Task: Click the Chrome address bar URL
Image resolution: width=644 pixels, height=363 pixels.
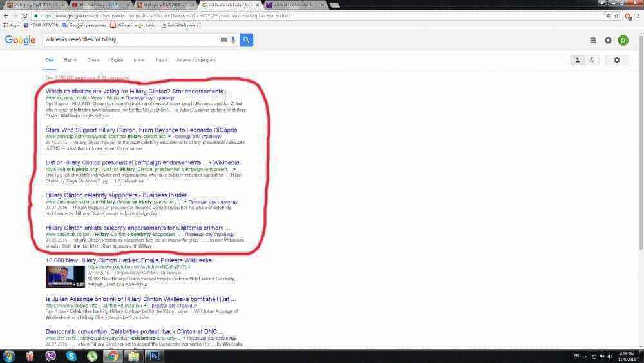Action: 165,15
